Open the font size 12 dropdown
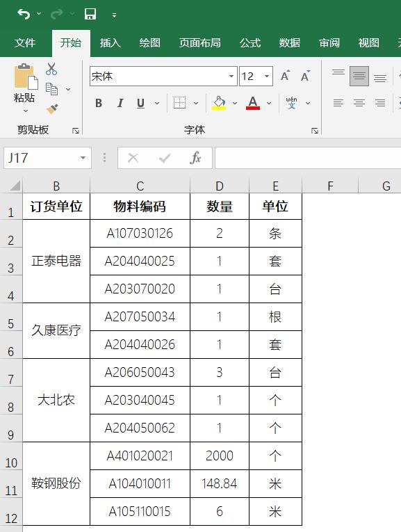The width and height of the screenshot is (401, 532). (x=267, y=76)
